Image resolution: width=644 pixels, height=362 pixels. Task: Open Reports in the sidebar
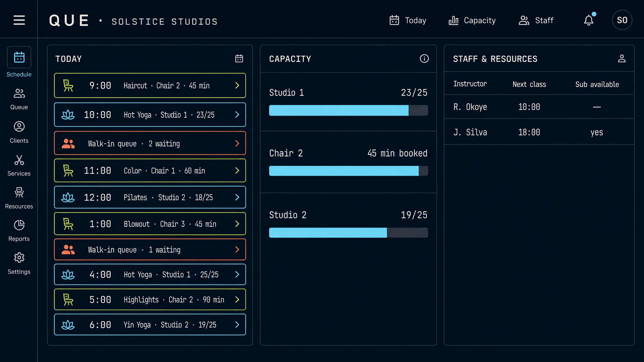(19, 231)
